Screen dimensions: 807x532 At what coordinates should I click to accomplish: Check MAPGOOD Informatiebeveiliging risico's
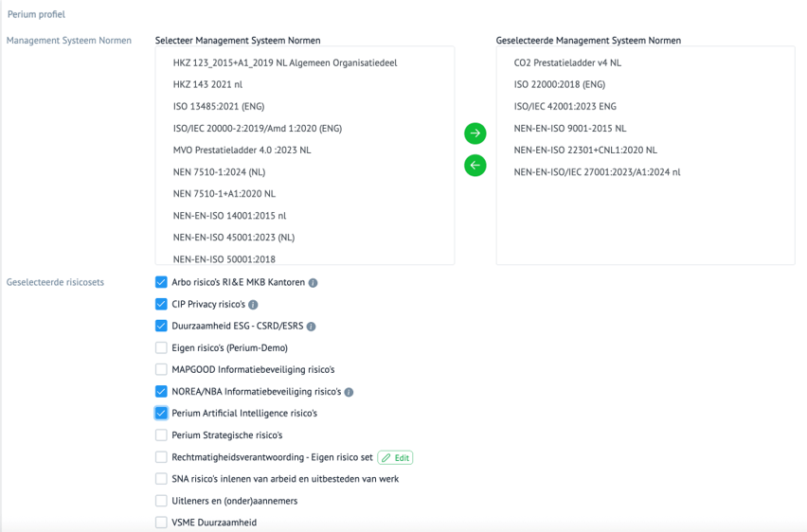[x=161, y=370]
